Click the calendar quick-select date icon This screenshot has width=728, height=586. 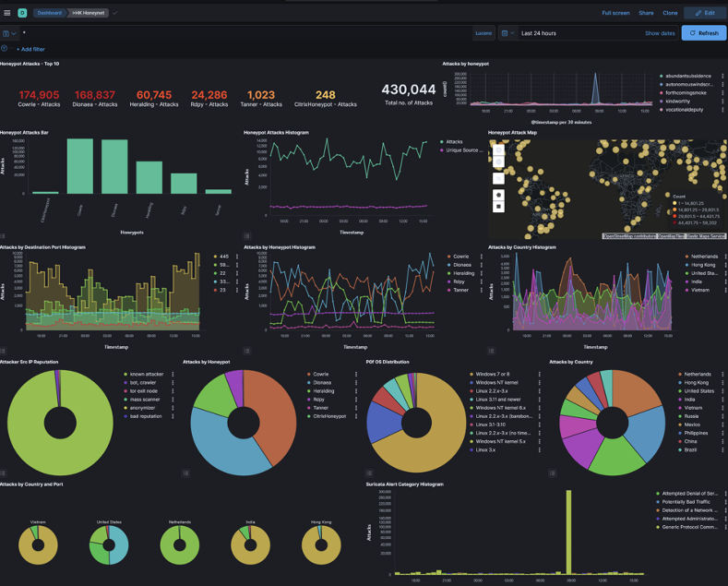coord(507,33)
